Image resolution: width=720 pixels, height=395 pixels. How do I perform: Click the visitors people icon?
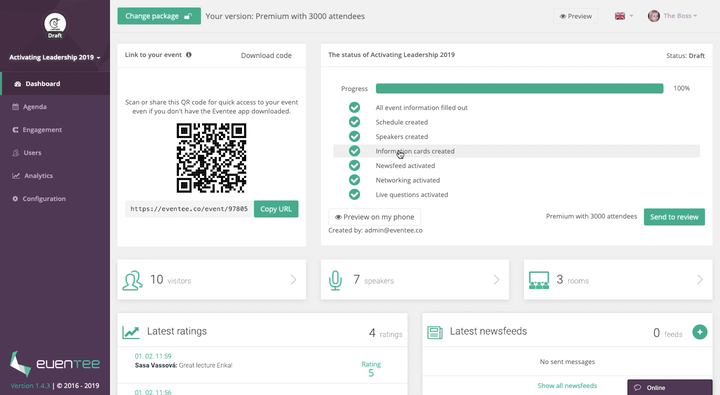132,280
